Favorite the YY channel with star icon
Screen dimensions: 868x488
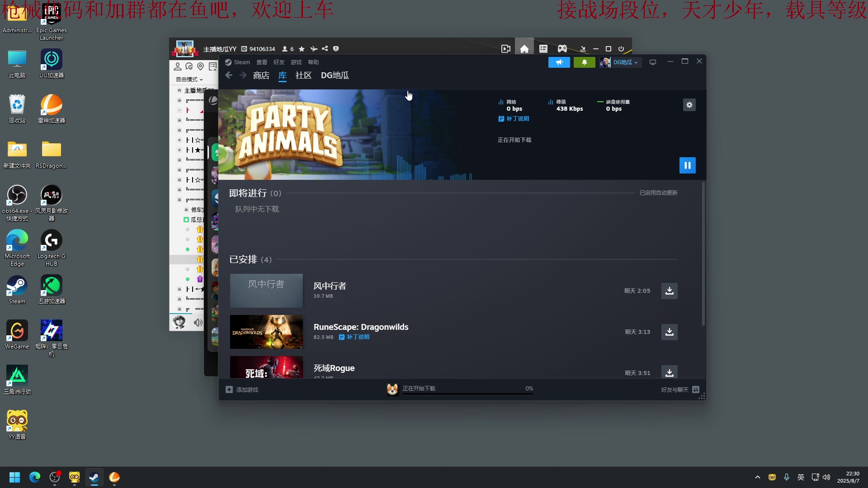[302, 49]
